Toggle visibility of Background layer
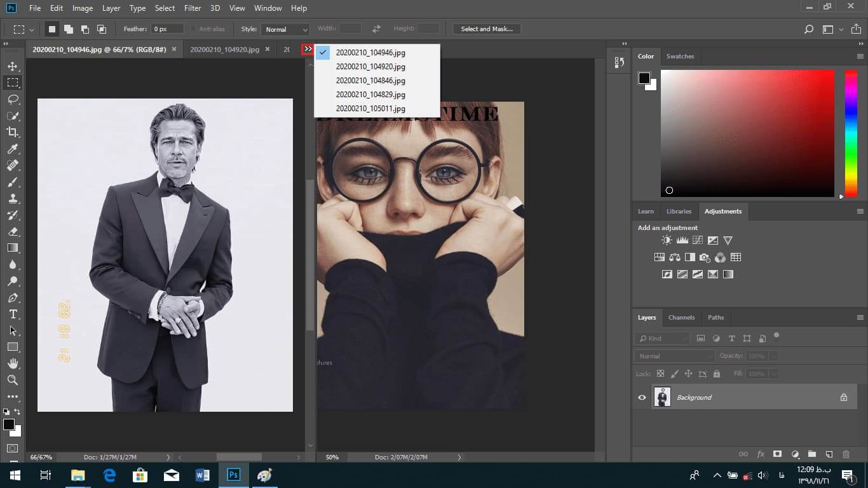This screenshot has width=868, height=488. [642, 397]
